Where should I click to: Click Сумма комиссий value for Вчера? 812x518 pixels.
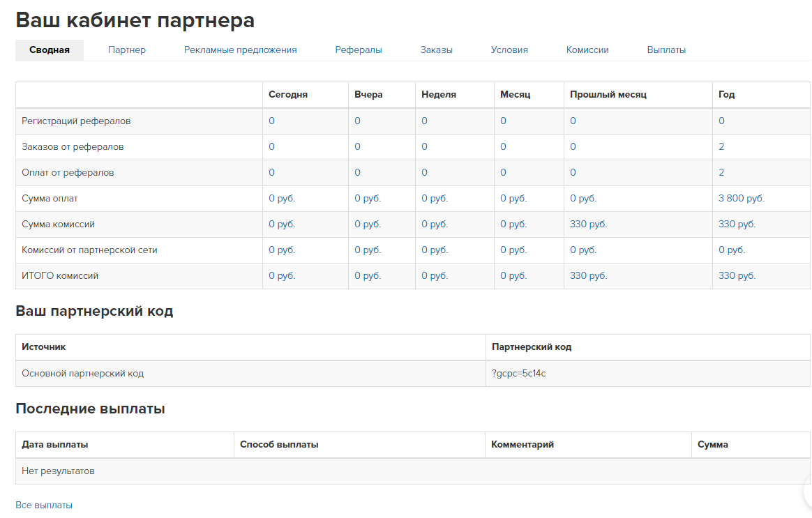coord(368,224)
